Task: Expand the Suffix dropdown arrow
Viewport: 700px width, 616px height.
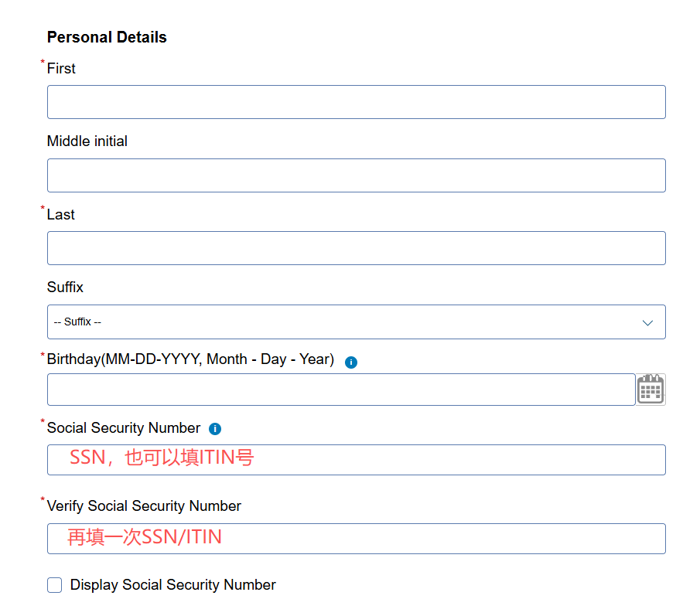Action: click(647, 322)
